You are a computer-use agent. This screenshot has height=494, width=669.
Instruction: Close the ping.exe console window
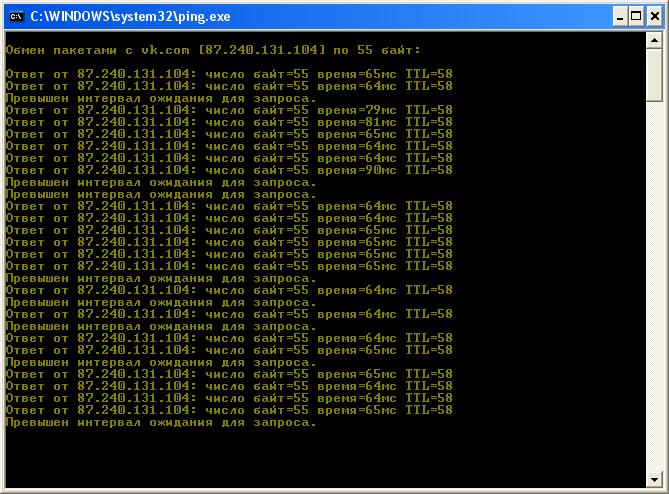pyautogui.click(x=654, y=17)
